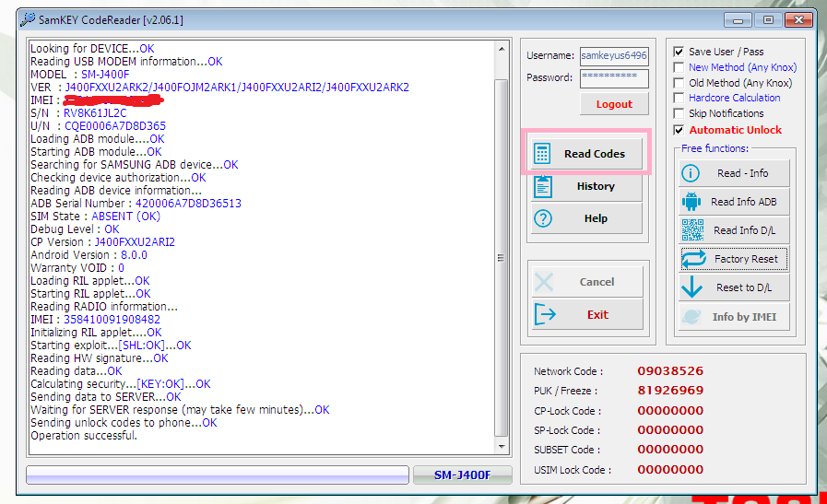
Task: Click the Read - Info circle icon
Action: tap(691, 173)
